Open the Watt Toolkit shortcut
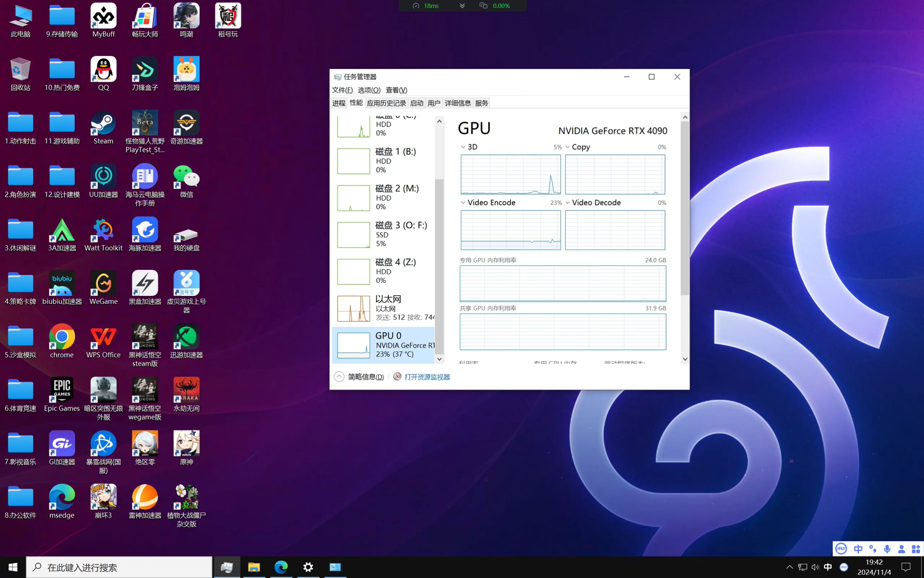Screen dimensions: 924x578 pos(104,234)
